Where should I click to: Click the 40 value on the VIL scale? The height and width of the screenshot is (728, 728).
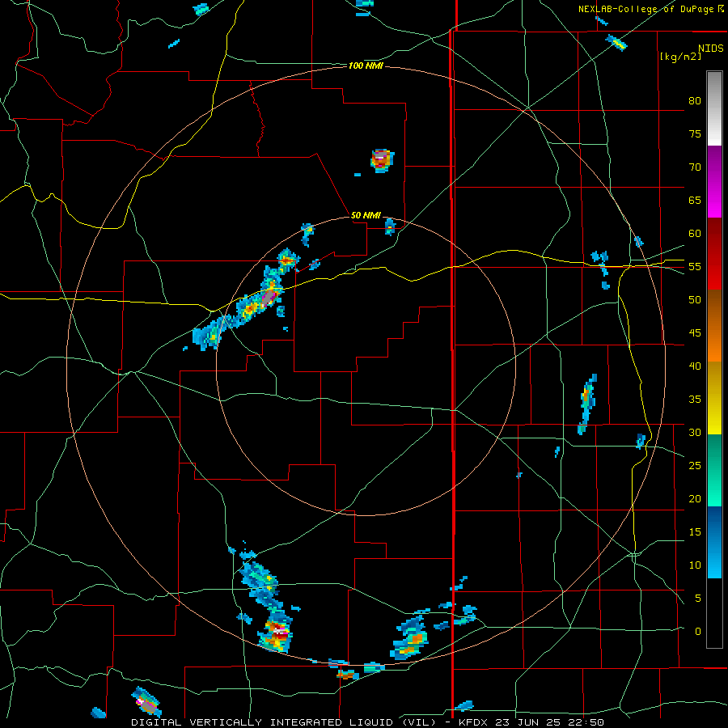pyautogui.click(x=695, y=366)
